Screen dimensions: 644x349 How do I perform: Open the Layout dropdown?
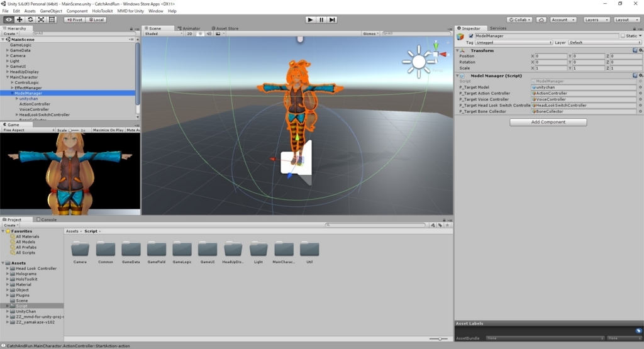(627, 19)
